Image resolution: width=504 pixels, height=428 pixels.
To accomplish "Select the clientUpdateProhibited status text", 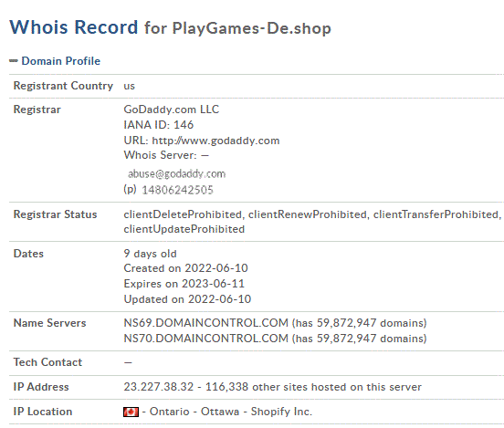I will 184,229.
